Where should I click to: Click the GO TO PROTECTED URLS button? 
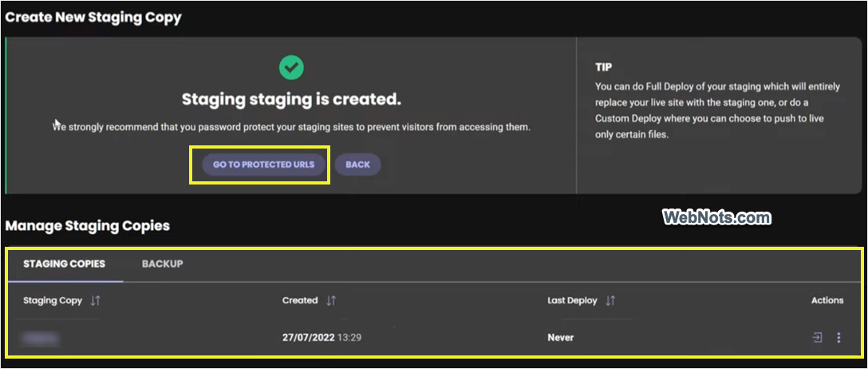263,165
